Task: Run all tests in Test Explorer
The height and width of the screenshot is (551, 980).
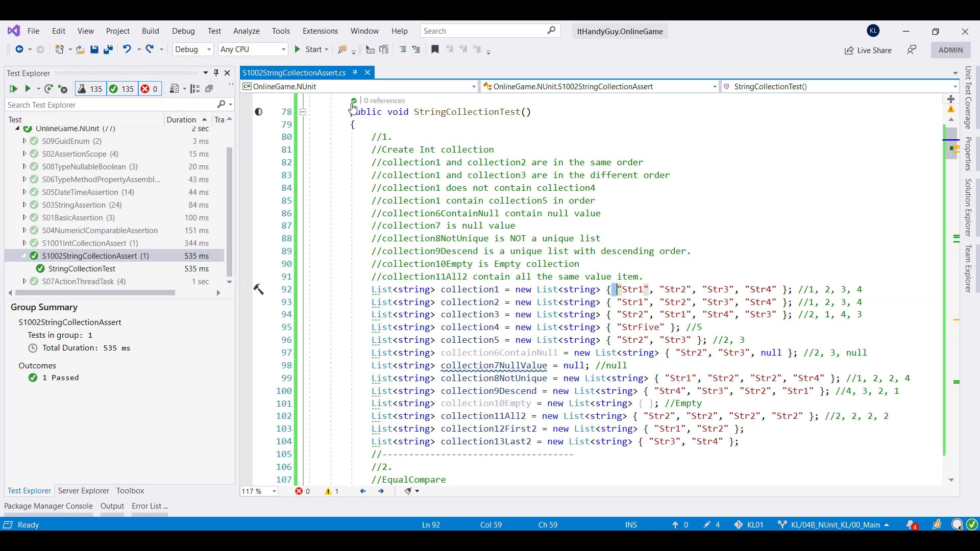Action: click(13, 89)
